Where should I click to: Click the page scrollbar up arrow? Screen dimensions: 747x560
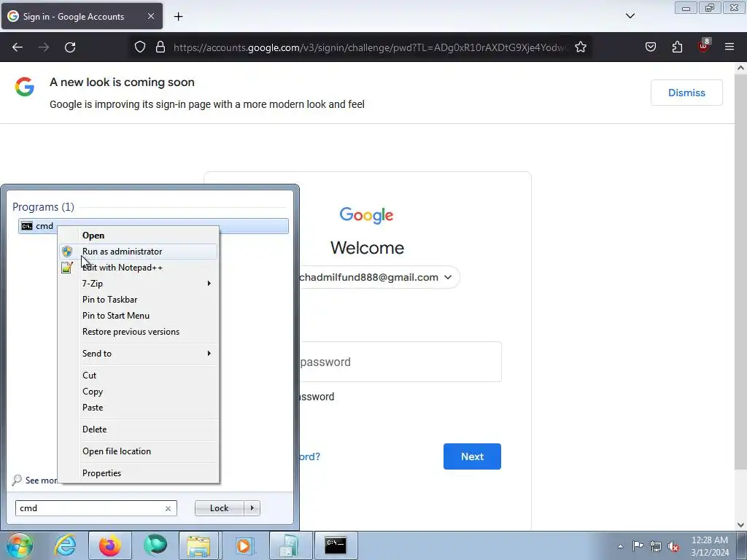click(x=741, y=68)
